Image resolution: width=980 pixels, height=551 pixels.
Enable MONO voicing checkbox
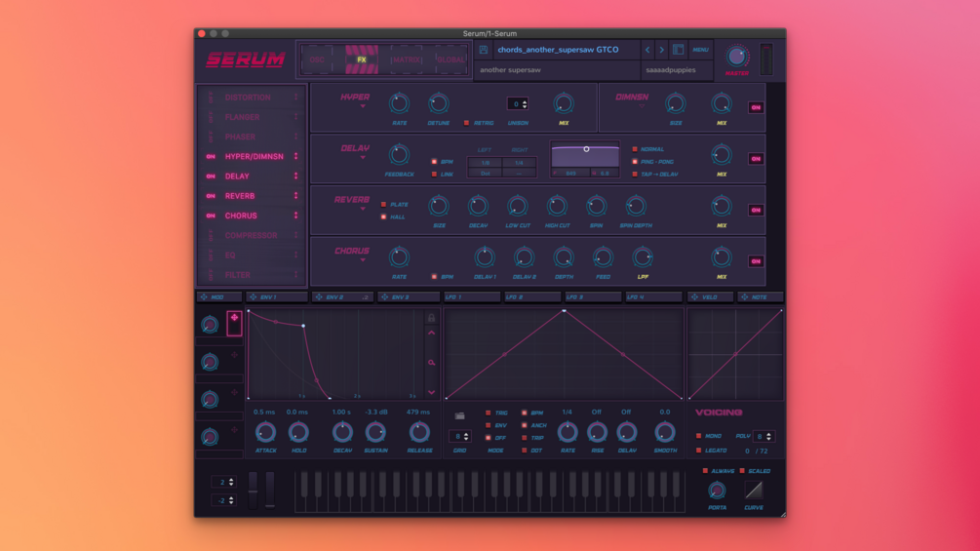[699, 436]
